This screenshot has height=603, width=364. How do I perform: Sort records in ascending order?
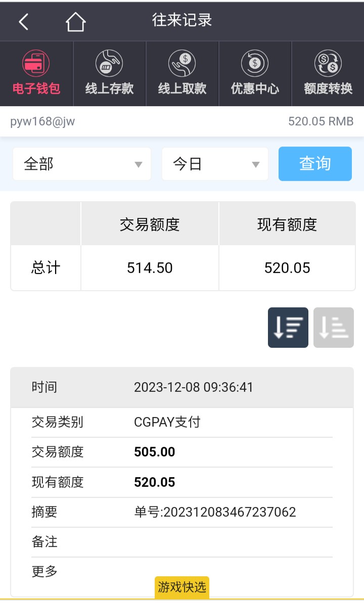(334, 328)
